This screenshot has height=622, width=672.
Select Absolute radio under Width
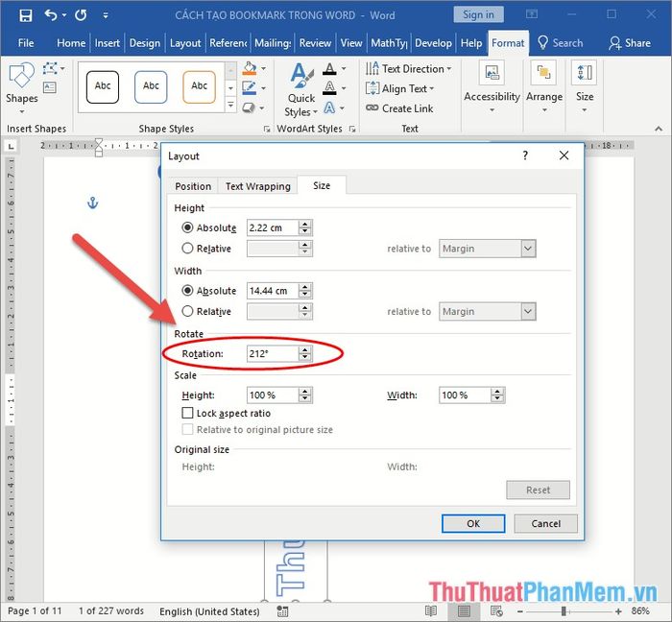tap(187, 291)
